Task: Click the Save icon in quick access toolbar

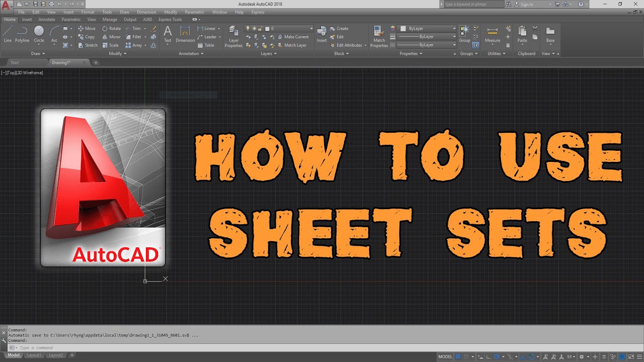Action: [x=35, y=4]
